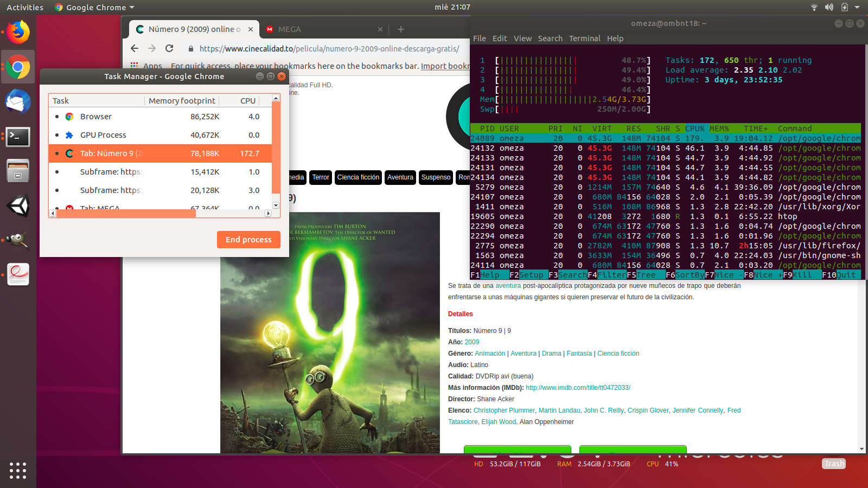
Task: Open the clock and calendar panel
Action: click(452, 7)
